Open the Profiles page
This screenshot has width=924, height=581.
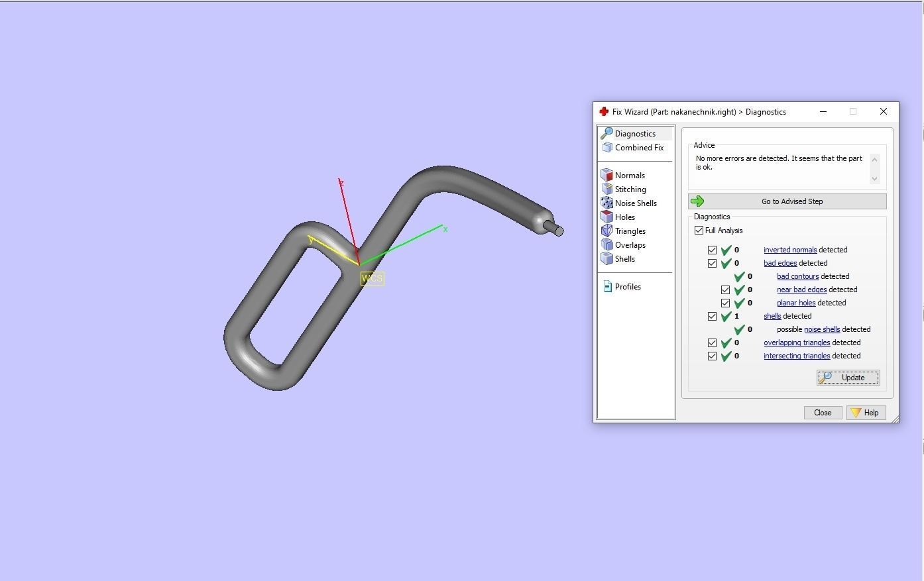tap(628, 287)
